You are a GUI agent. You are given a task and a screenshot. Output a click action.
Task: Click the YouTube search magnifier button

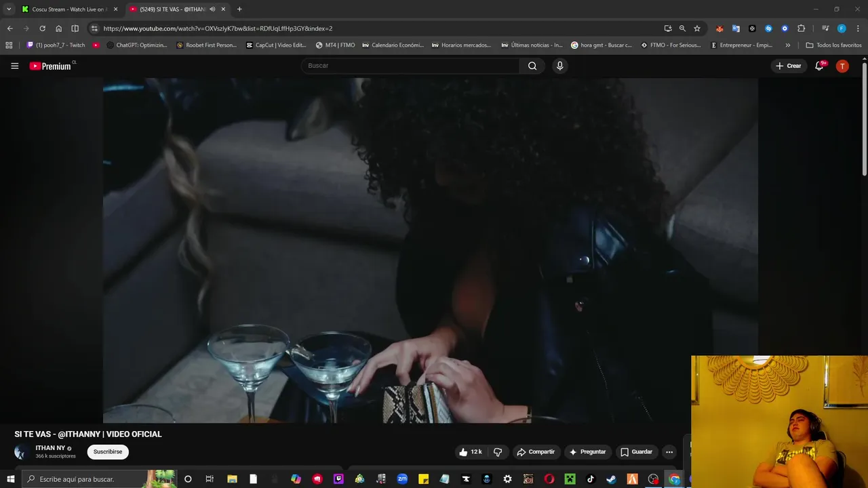coord(532,66)
